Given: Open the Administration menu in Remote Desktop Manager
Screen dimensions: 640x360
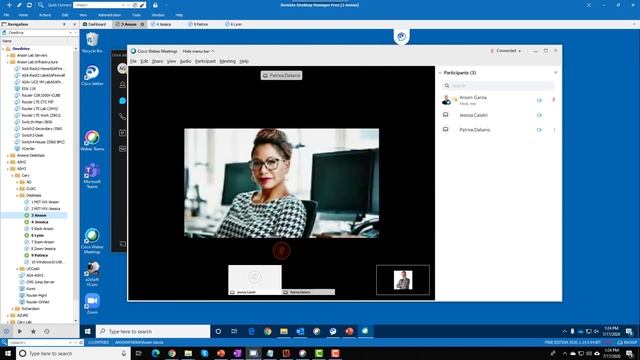Looking at the screenshot, I should click(x=109, y=15).
